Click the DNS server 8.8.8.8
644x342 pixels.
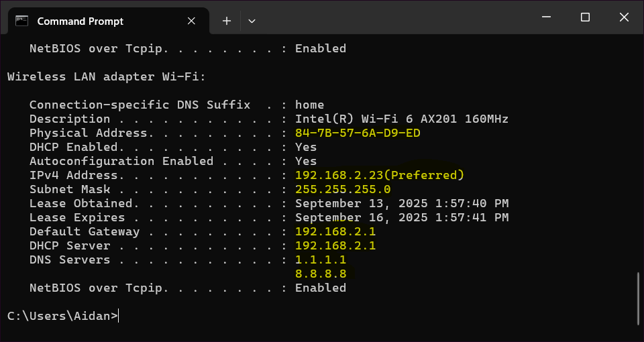(321, 274)
